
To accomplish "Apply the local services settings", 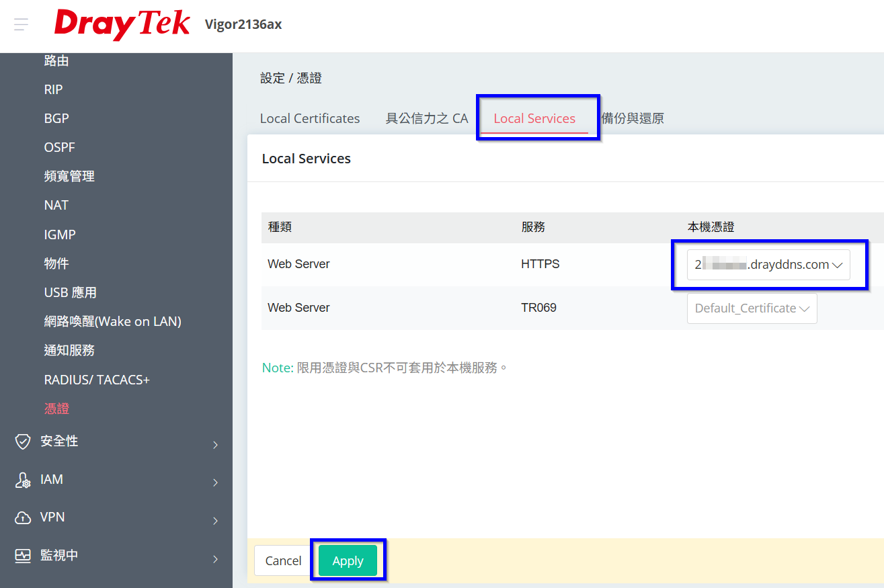I will (x=348, y=560).
